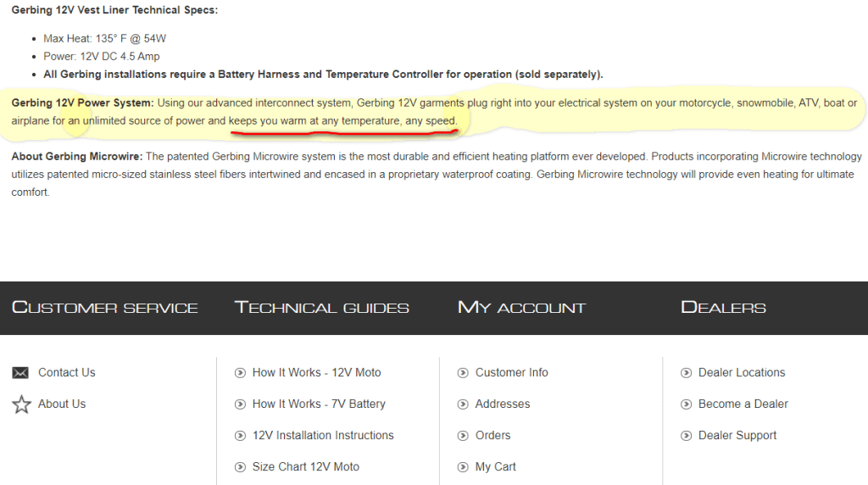Click the Customer Service footer heading
This screenshot has height=485, width=868.
(105, 307)
